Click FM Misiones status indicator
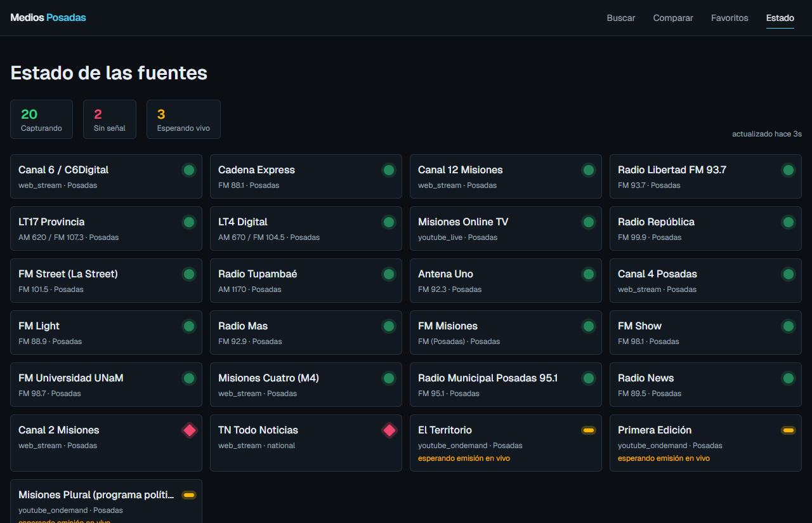The width and height of the screenshot is (812, 523). click(x=589, y=326)
